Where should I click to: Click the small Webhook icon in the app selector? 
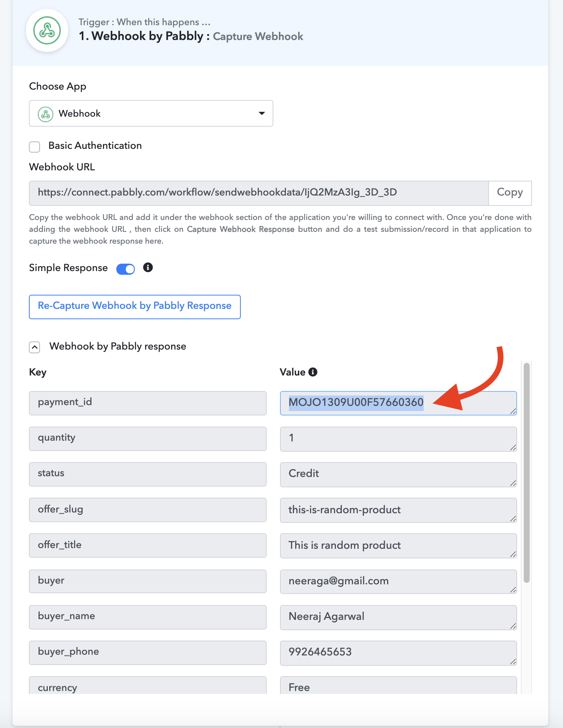[x=46, y=114]
